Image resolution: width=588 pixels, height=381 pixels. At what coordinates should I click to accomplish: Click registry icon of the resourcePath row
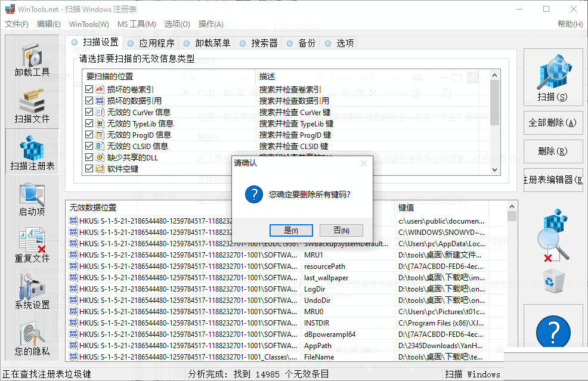coord(73,267)
